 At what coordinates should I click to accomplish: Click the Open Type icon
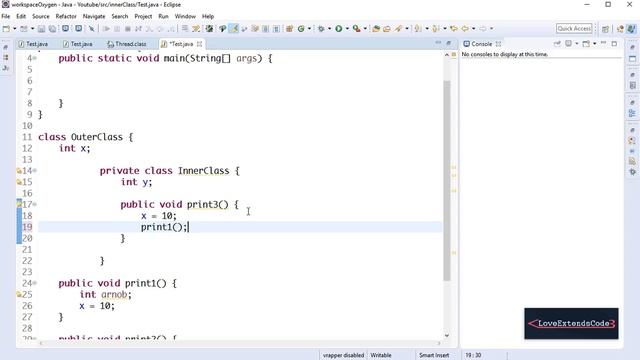coord(376,29)
